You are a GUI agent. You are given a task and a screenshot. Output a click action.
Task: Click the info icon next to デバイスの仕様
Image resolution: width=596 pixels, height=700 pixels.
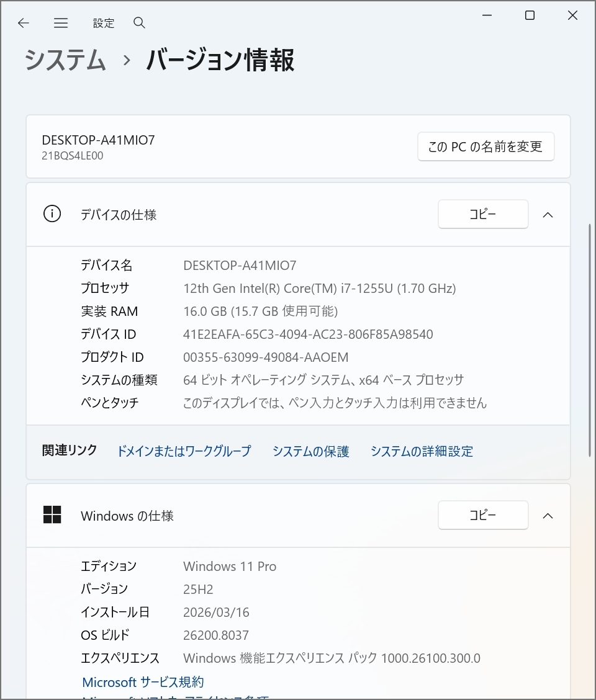(52, 213)
